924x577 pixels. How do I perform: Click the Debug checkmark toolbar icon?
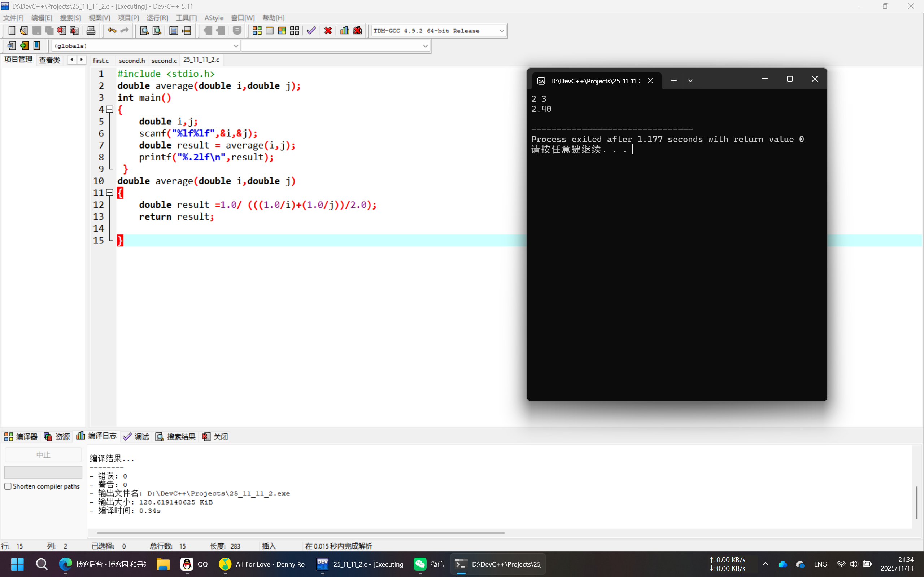311,31
